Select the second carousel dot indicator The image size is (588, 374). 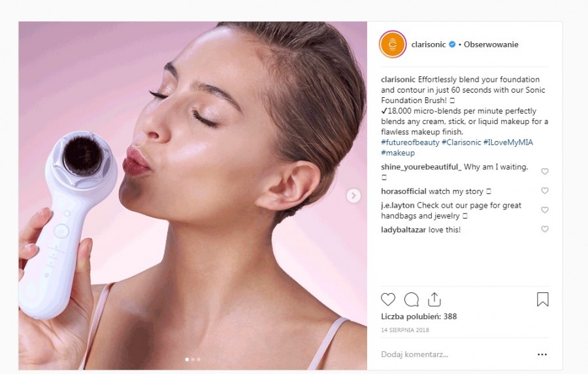pyautogui.click(x=193, y=359)
